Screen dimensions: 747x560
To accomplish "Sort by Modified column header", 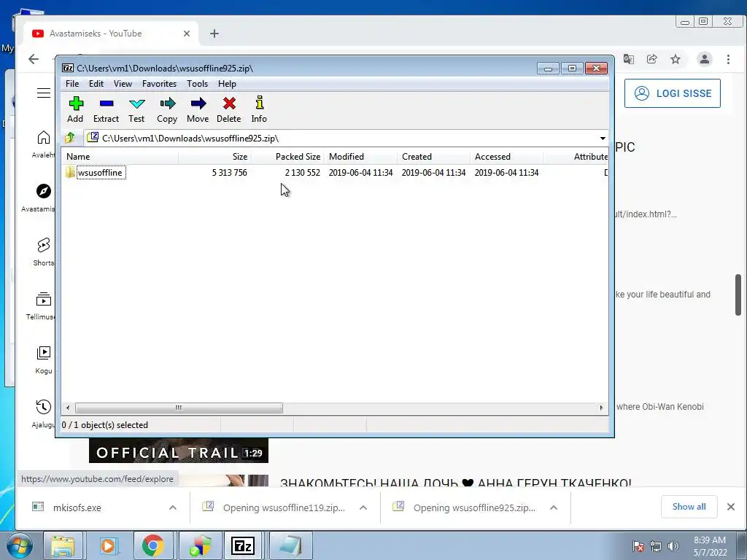I will tap(360, 157).
